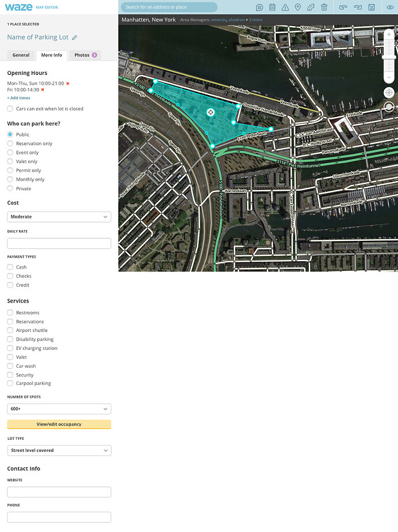The width and height of the screenshot is (398, 532).
Task: Click the View/edit occupancy button
Action: [x=59, y=424]
